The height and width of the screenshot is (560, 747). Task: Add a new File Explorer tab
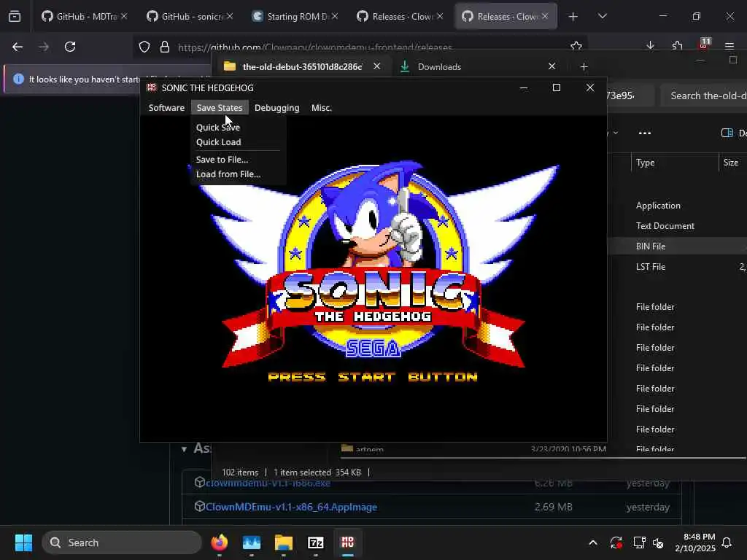tap(584, 66)
